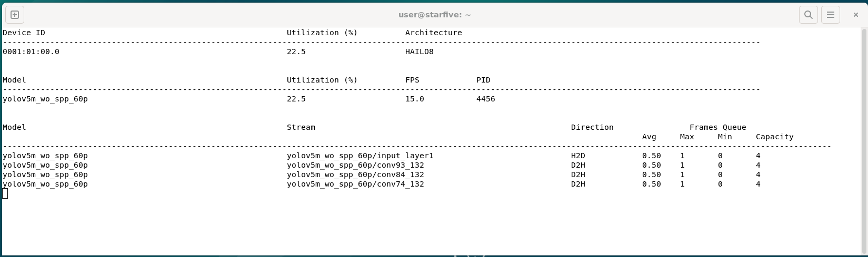Click the HAILO8 architecture value
Viewport: 868px width, 257px height.
pos(419,52)
